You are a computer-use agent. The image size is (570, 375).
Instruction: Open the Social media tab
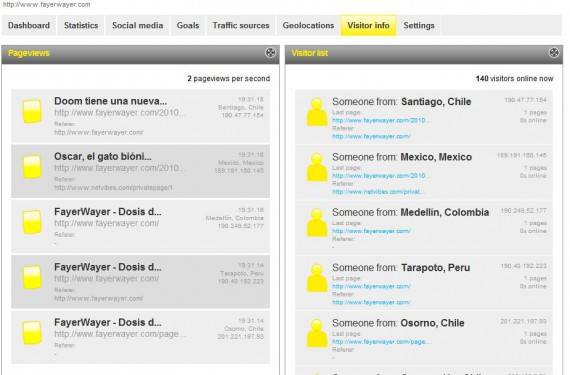(x=137, y=25)
